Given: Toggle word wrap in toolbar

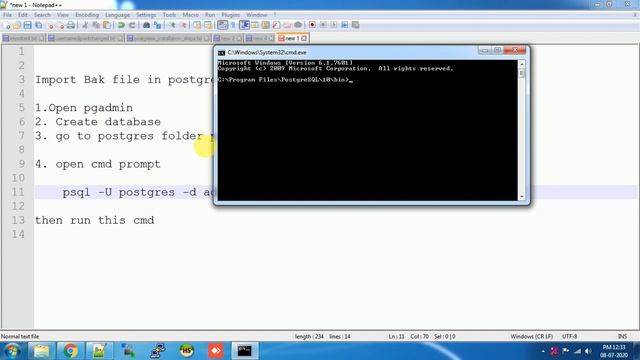Looking at the screenshot, I should coord(222,25).
